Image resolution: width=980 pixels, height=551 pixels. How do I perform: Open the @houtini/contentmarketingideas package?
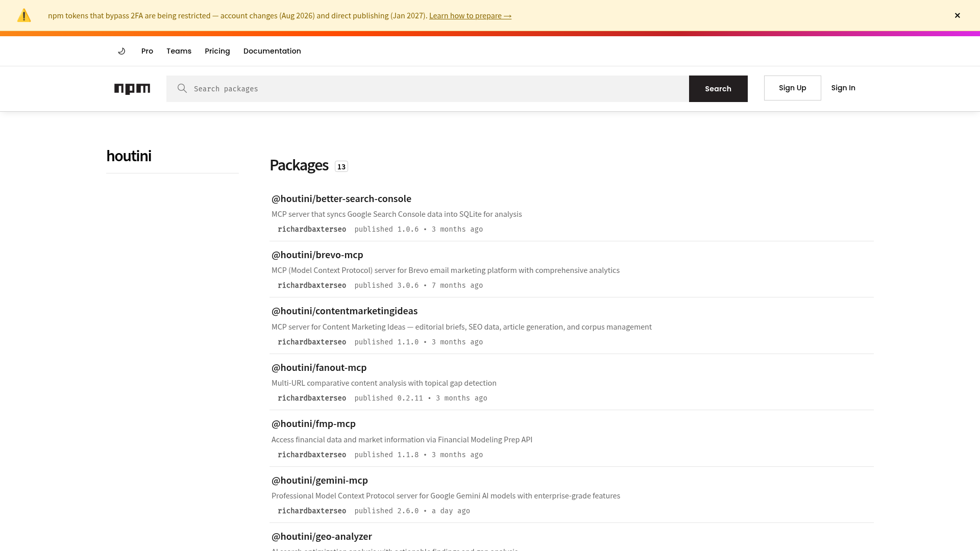[345, 311]
